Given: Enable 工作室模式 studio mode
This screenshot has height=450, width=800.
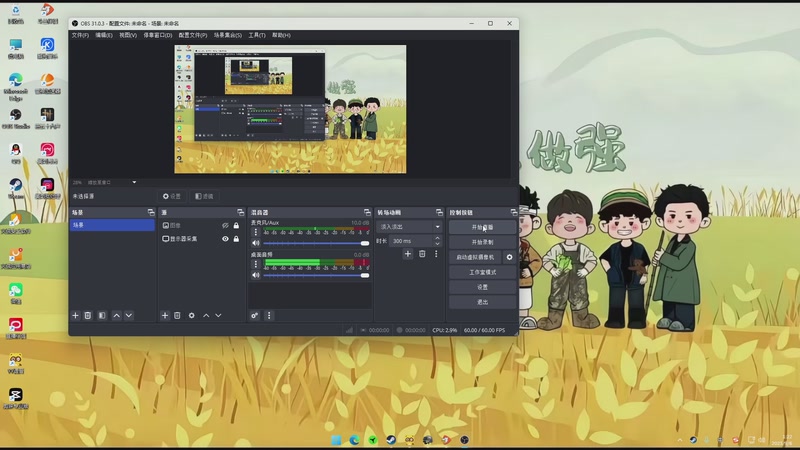Looking at the screenshot, I should click(x=482, y=272).
